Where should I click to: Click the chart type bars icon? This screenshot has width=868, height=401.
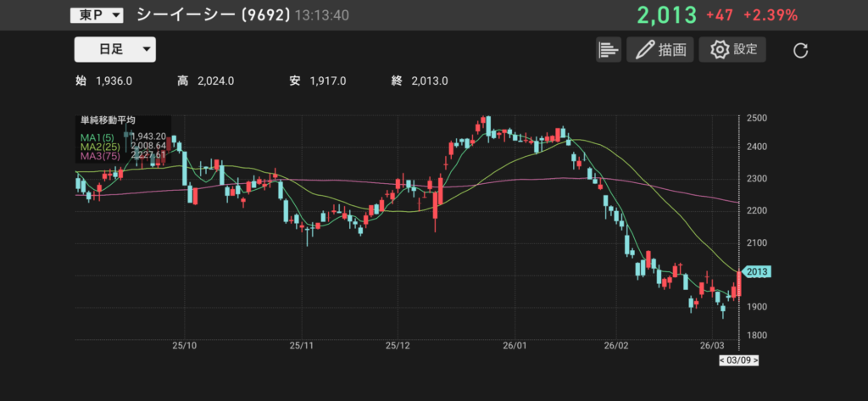[608, 49]
